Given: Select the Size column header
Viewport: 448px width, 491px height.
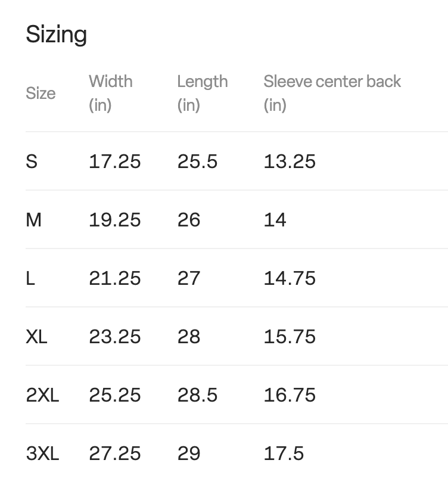Looking at the screenshot, I should pyautogui.click(x=41, y=94).
